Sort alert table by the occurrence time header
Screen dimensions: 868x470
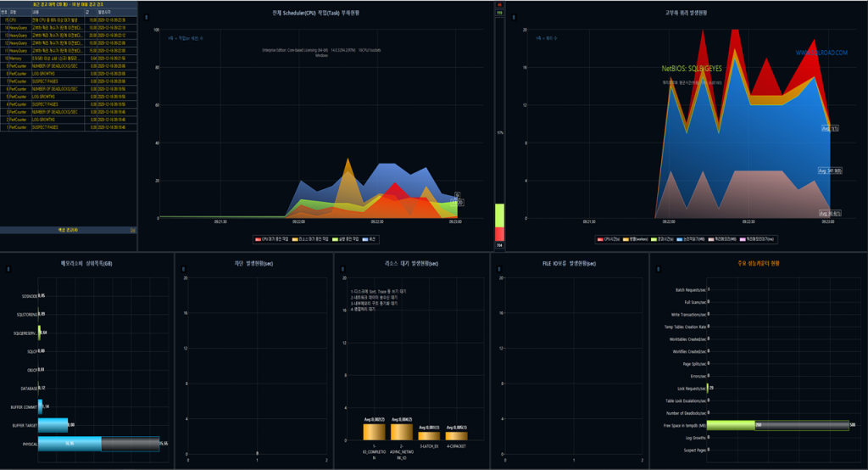[x=117, y=12]
